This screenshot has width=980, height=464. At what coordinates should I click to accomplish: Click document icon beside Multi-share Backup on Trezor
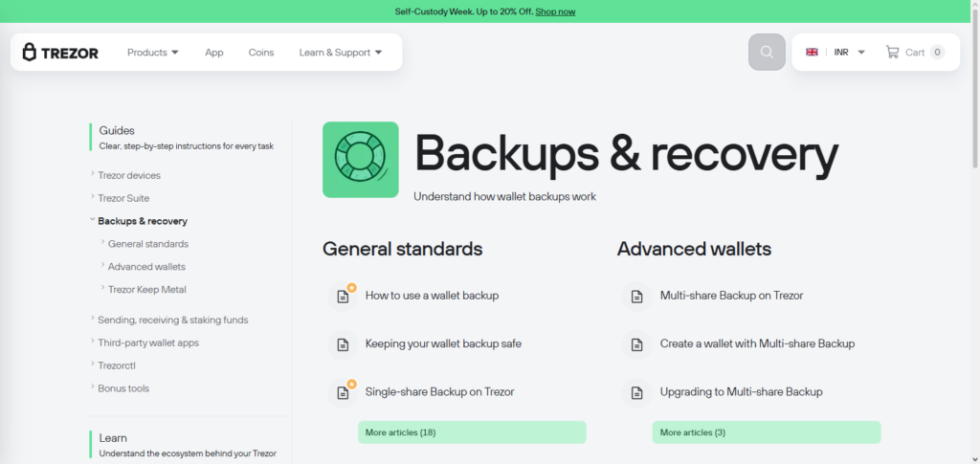tap(636, 296)
